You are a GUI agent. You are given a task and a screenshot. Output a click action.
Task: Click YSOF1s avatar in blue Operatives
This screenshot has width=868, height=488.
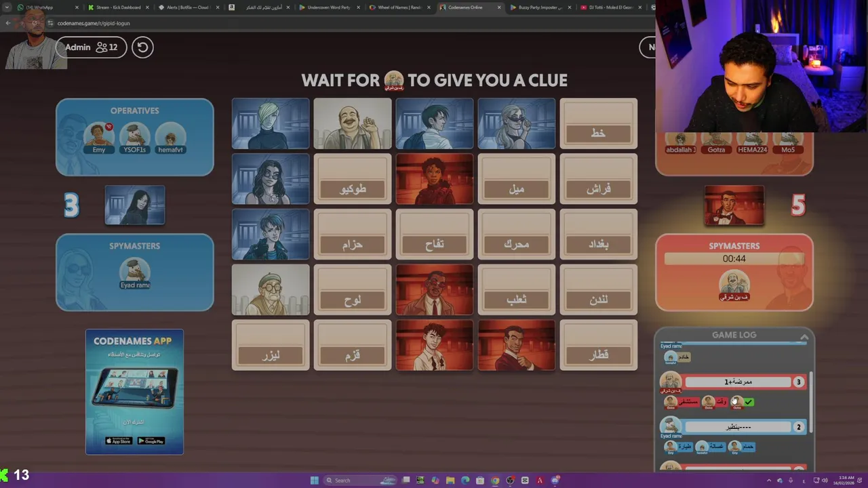pyautogui.click(x=134, y=136)
